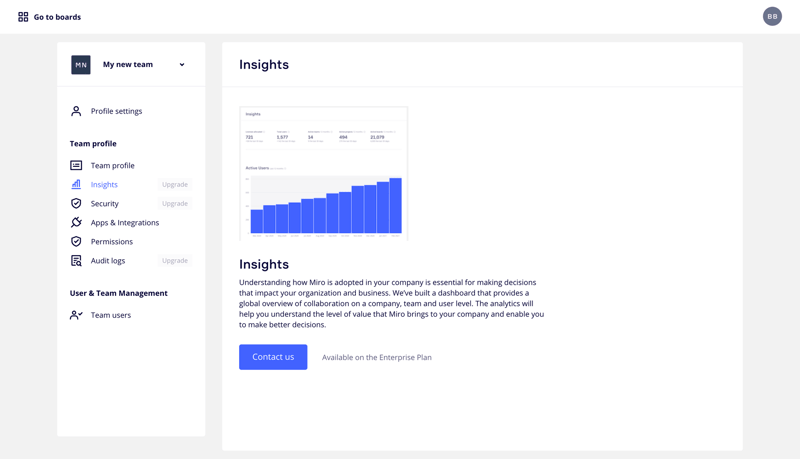This screenshot has width=800, height=459.
Task: Click the Security shield icon
Action: (76, 203)
